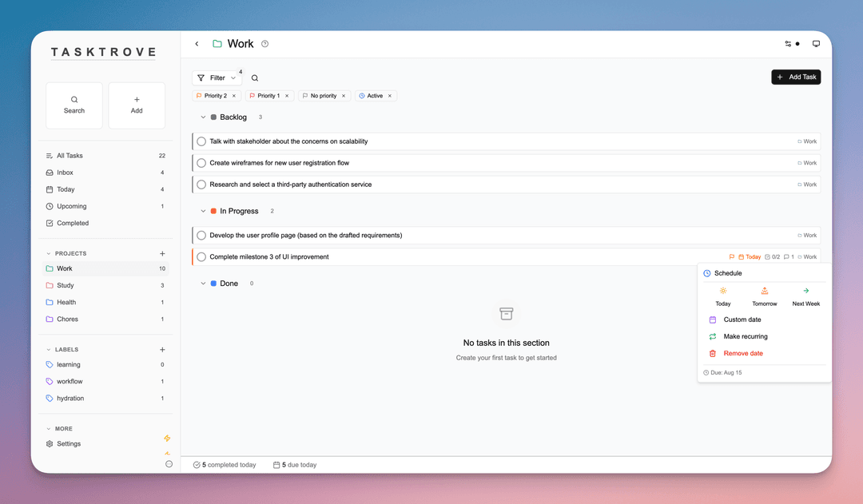Screen dimensions: 863x504
Task: Open the 0/2 subtasks indicator
Action: click(772, 257)
